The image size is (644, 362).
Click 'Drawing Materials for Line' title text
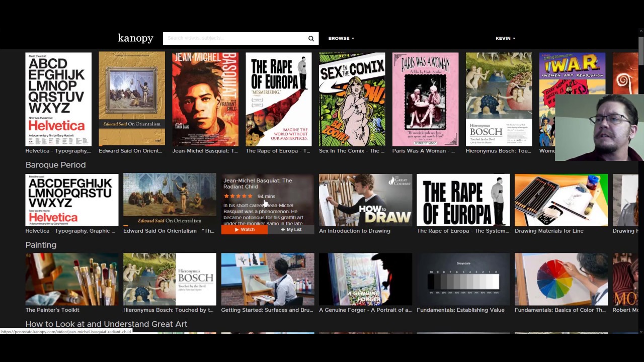point(549,231)
